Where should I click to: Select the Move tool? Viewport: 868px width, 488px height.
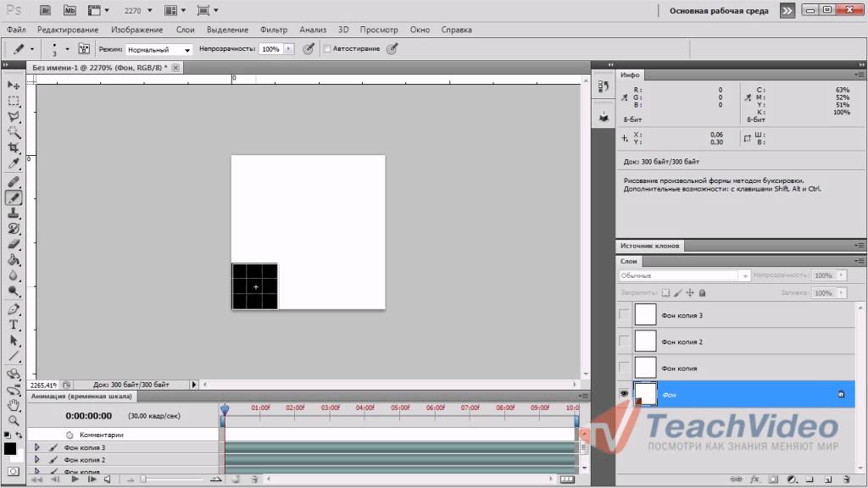tap(14, 86)
